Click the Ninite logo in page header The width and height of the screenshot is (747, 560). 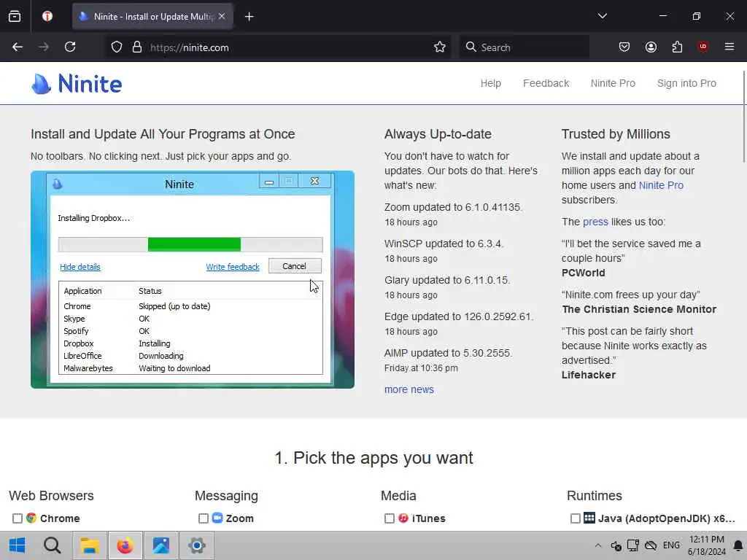coord(77,84)
